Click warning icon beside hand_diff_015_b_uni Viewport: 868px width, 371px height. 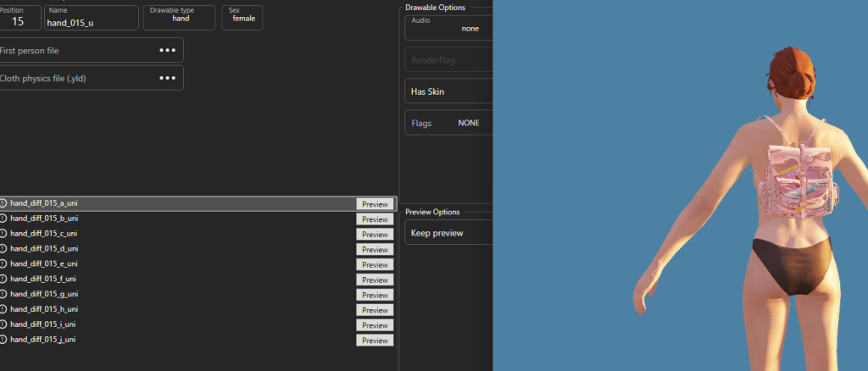[3, 219]
